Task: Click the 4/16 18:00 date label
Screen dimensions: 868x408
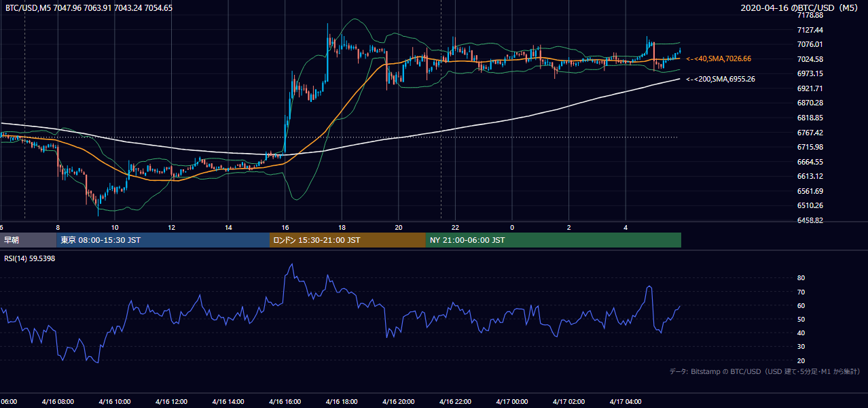Action: coord(342,402)
